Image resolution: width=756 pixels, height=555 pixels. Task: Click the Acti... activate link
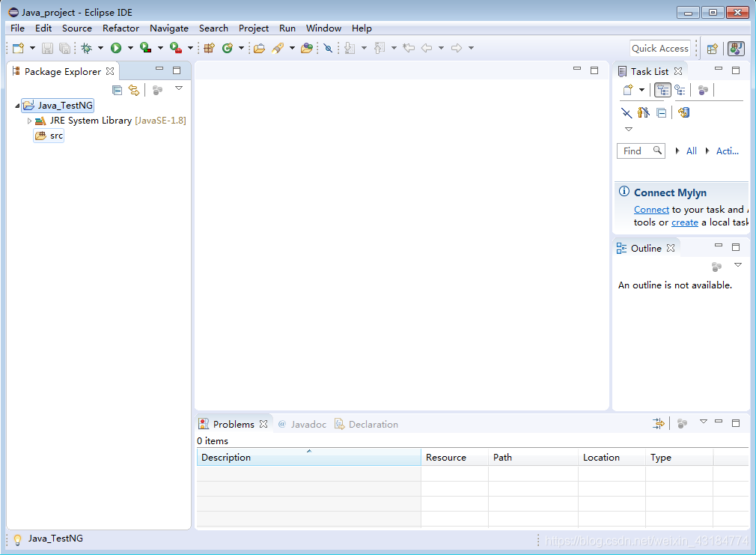[x=727, y=151]
